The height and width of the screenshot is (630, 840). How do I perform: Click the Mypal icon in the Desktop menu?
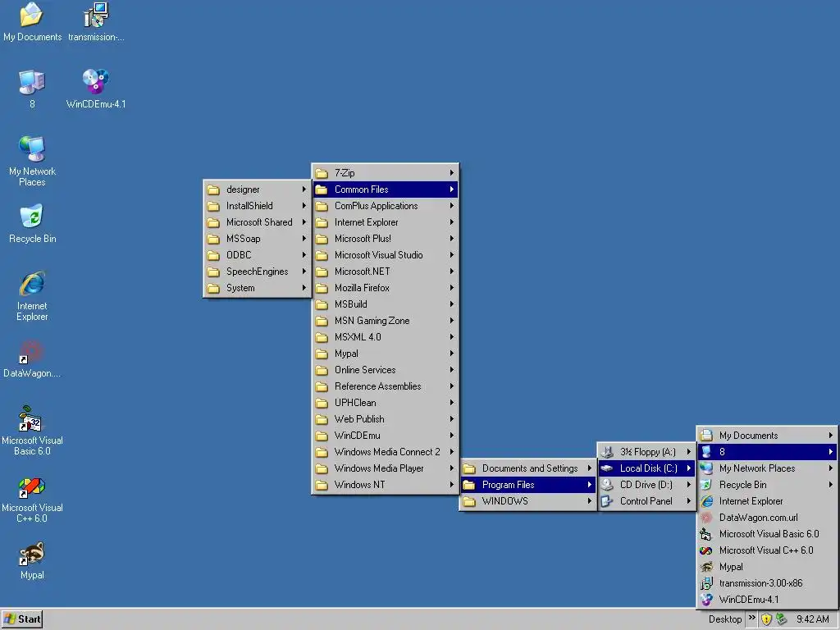click(x=706, y=567)
